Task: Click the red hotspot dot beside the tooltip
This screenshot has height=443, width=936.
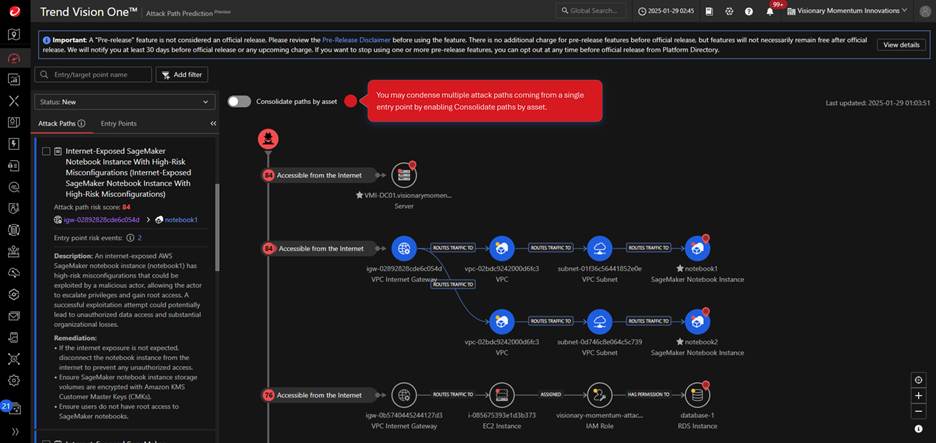Action: click(x=350, y=101)
